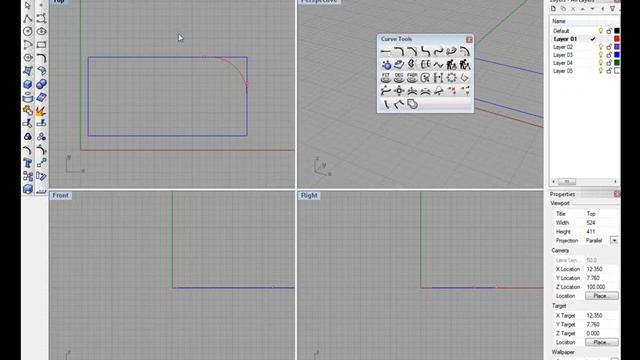Viewport: 640px width, 360px height.
Task: Click the Offset curve icon in Curve Tools
Action: point(464,52)
